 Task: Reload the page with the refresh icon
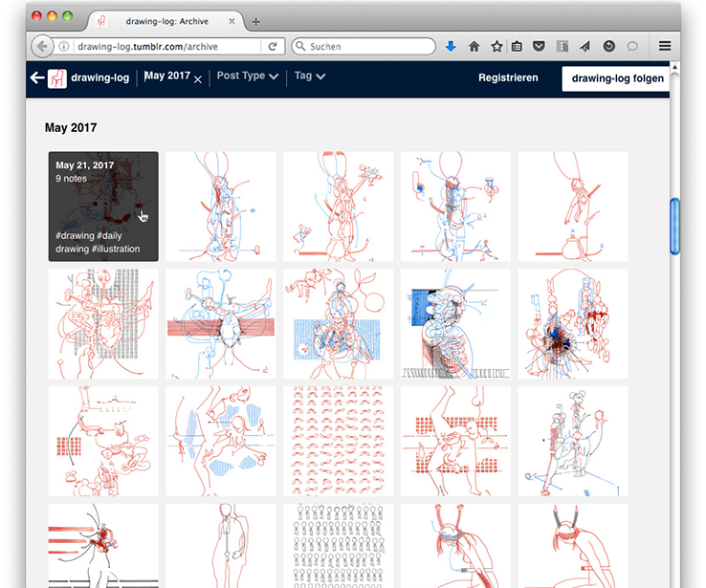point(273,46)
